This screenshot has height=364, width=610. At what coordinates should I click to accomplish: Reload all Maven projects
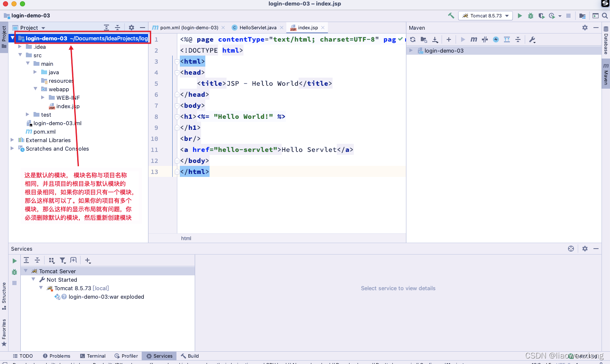413,39
